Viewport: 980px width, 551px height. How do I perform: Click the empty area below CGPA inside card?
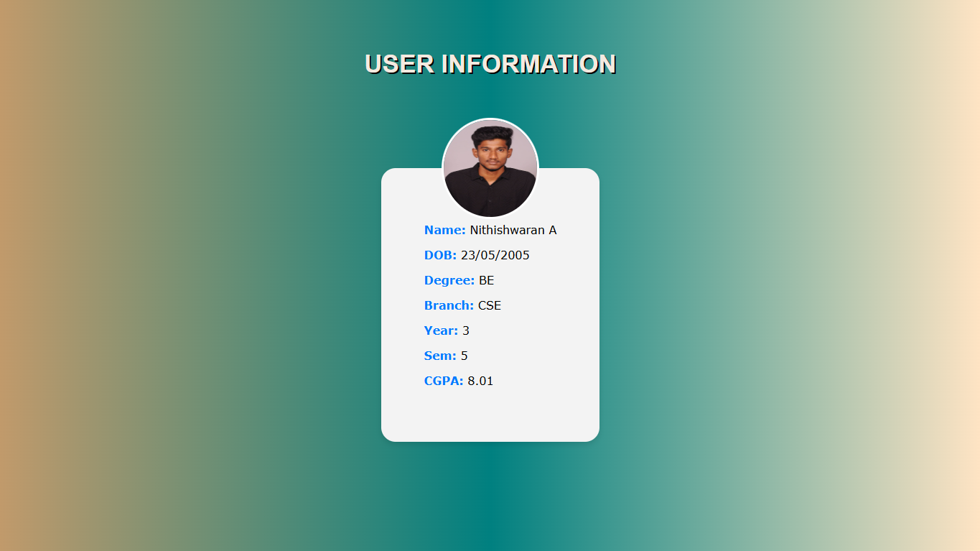pyautogui.click(x=490, y=413)
